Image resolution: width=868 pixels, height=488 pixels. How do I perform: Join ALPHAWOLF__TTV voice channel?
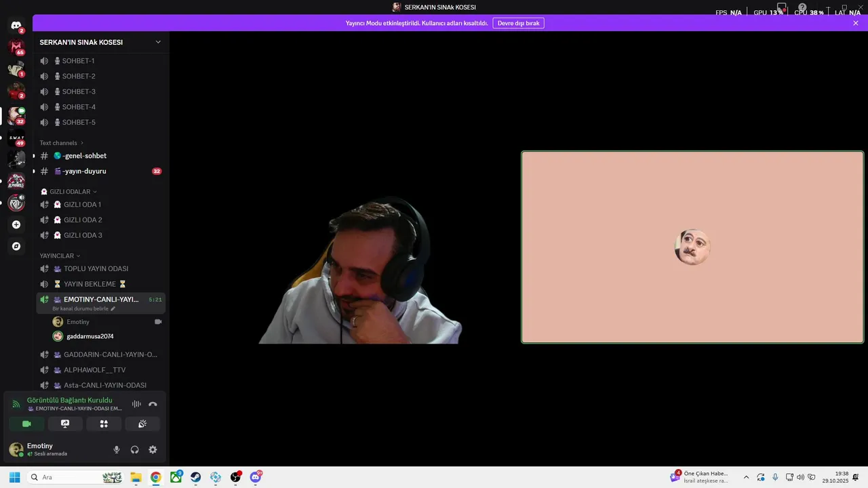coord(101,370)
